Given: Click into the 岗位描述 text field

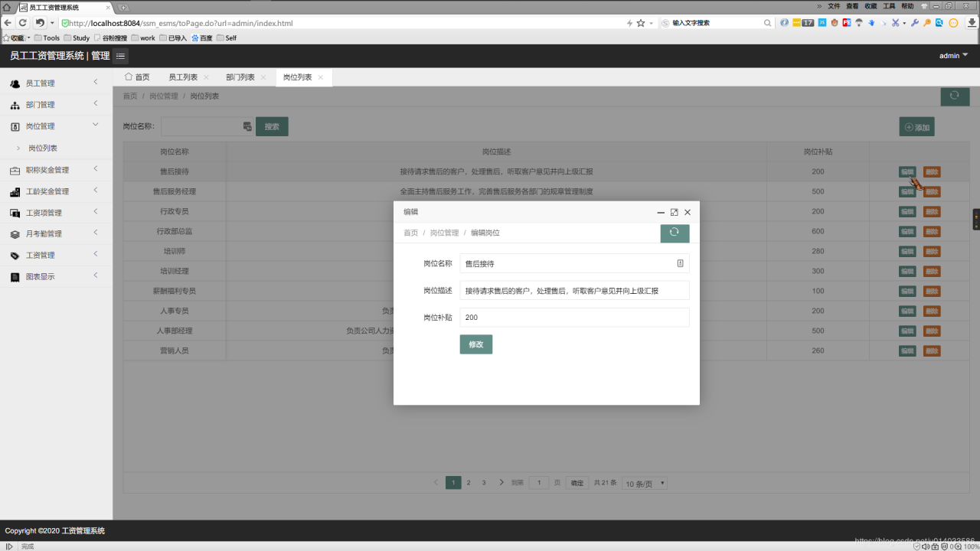Looking at the screenshot, I should (574, 291).
